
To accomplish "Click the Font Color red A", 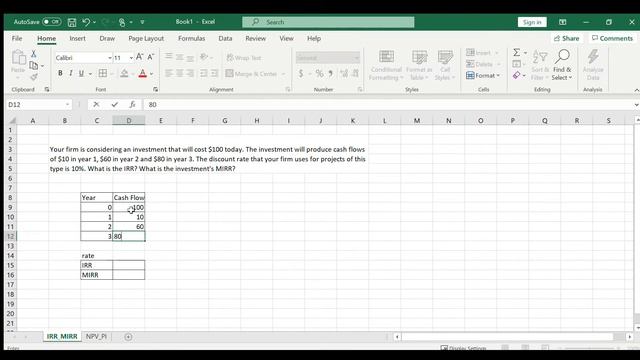I will (x=142, y=73).
